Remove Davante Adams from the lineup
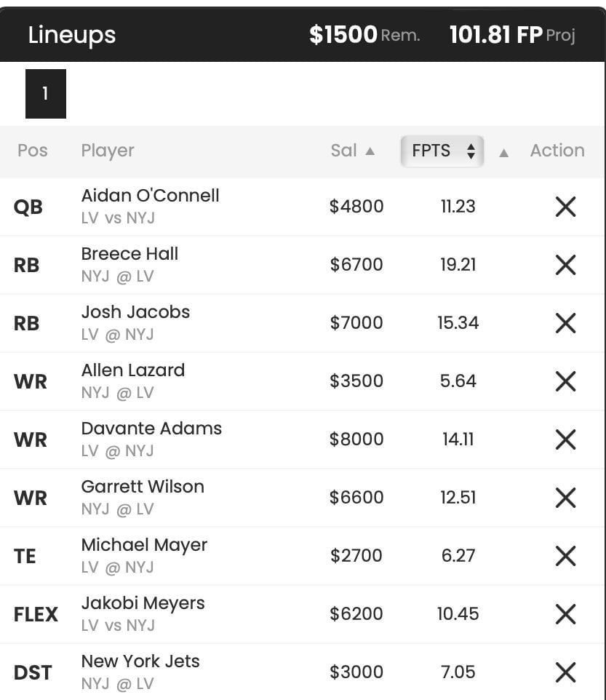Viewport: 606px width, 700px height. [x=565, y=440]
